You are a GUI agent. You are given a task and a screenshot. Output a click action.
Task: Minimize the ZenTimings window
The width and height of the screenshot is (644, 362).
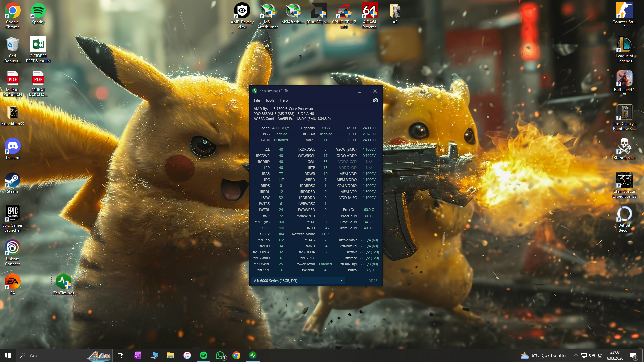tap(344, 91)
